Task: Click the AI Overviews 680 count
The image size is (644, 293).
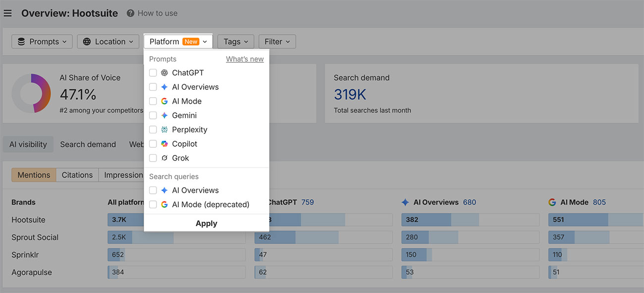Action: (x=470, y=202)
